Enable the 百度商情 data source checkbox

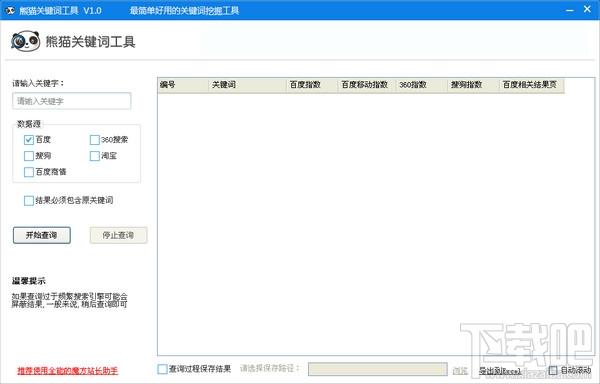point(29,172)
